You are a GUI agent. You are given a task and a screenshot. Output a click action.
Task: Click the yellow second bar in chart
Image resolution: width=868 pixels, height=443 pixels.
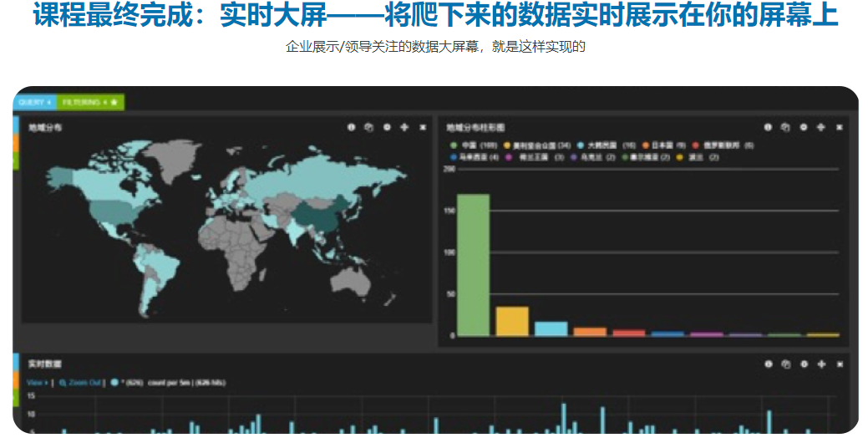[512, 321]
